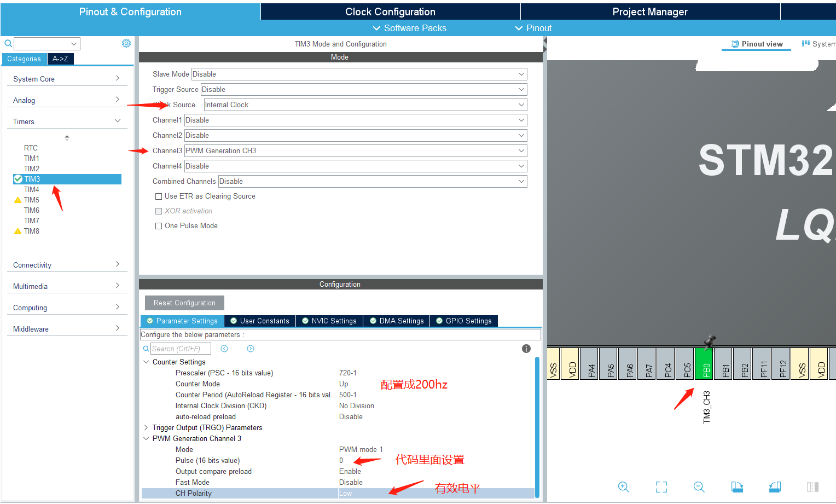Select TIM1 in the timers list

pos(32,158)
